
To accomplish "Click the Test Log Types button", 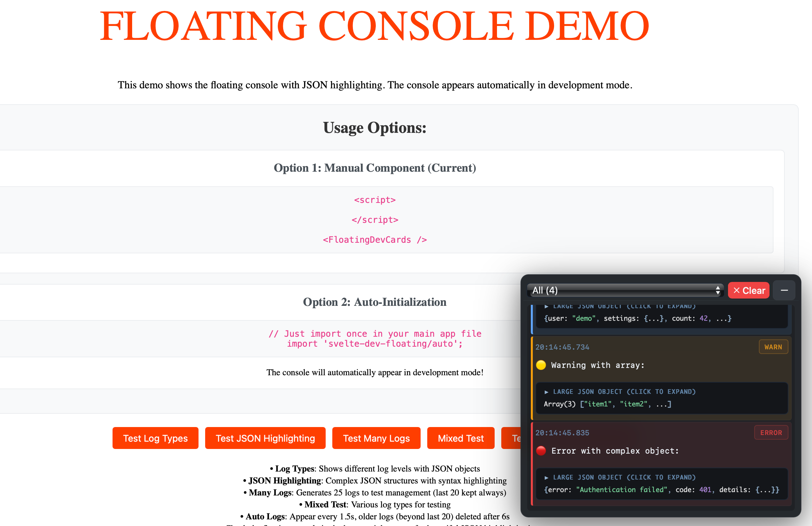I will (x=155, y=438).
